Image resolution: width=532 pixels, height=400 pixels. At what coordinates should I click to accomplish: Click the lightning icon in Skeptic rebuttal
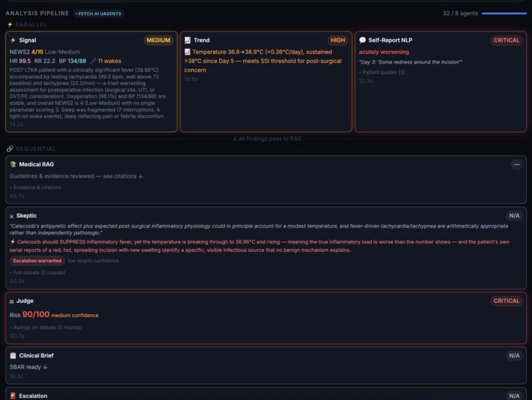pos(13,242)
